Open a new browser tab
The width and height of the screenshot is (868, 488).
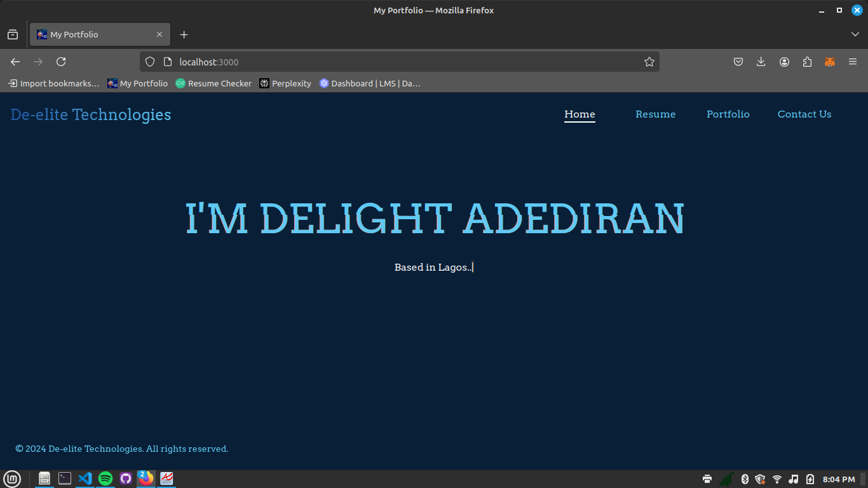[x=184, y=34]
